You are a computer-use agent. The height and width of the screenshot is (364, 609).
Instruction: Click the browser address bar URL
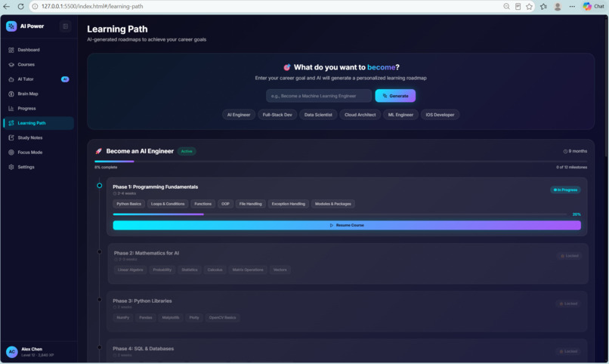coord(92,6)
